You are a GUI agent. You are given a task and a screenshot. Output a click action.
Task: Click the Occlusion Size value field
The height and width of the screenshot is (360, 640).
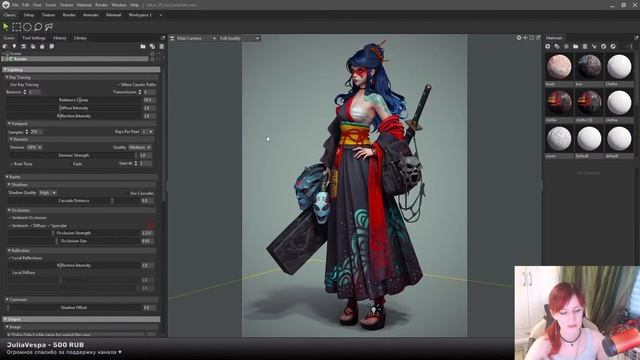[147, 241]
